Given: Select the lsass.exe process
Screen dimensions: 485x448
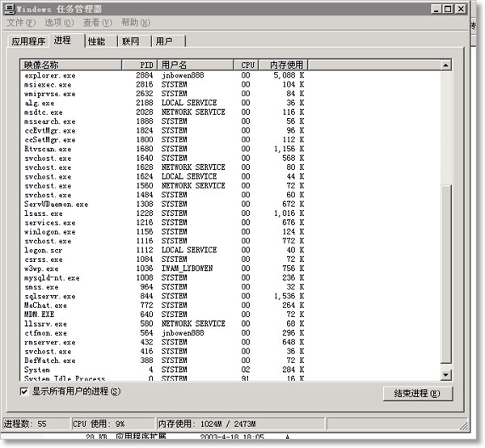Looking at the screenshot, I should click(164, 213).
